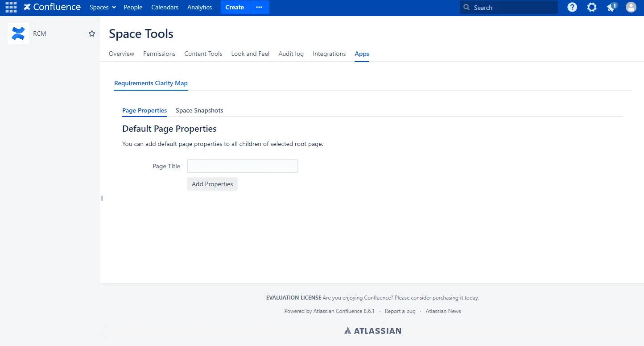Image resolution: width=644 pixels, height=346 pixels.
Task: Open the RCM space name link
Action: coord(40,33)
